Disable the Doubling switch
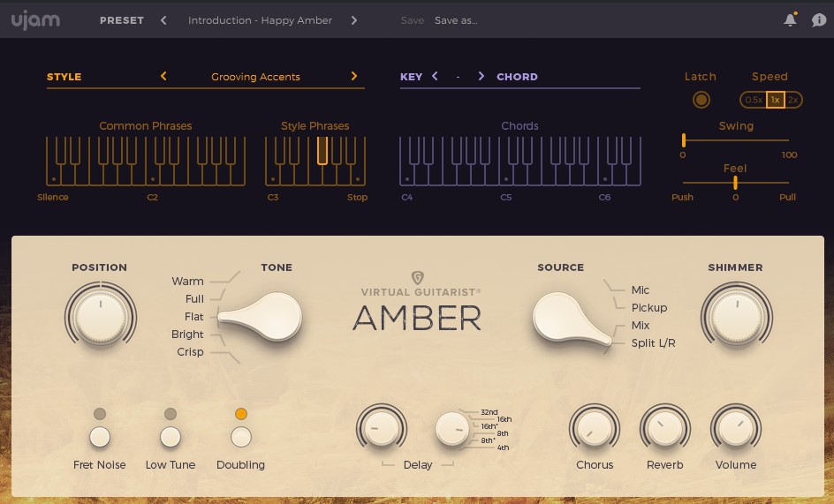 (x=241, y=436)
